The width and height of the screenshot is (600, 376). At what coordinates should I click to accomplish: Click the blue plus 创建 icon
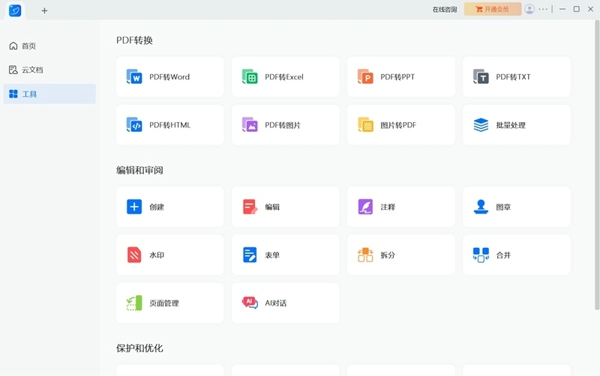(x=134, y=207)
